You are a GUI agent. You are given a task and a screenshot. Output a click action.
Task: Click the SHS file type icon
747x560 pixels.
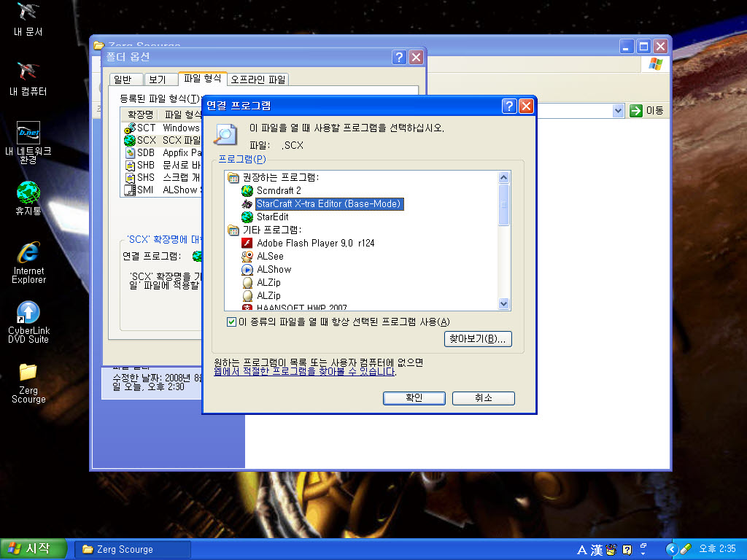[130, 178]
